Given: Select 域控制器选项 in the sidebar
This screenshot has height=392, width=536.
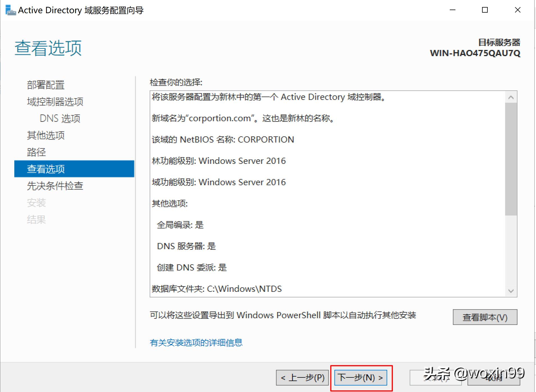Looking at the screenshot, I should [x=55, y=102].
